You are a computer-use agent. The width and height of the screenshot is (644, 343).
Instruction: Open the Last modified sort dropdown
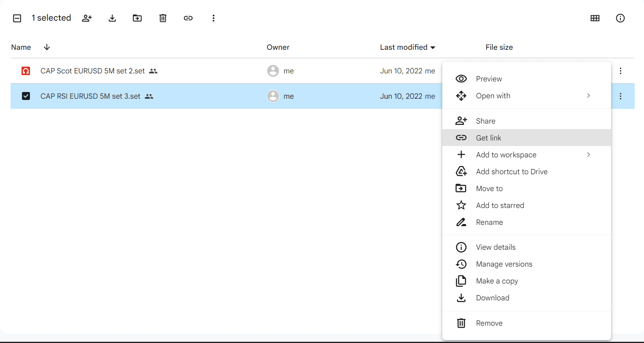click(408, 47)
